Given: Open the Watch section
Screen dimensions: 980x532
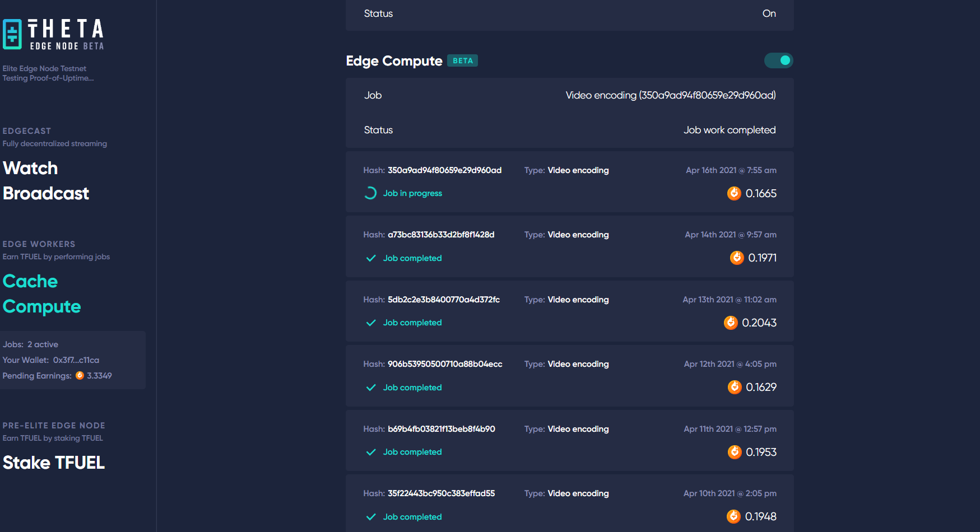Looking at the screenshot, I should coord(30,168).
